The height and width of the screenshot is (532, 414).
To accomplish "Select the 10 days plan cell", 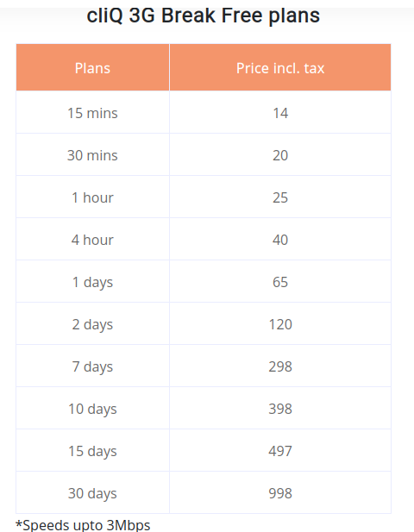I will click(x=92, y=408).
